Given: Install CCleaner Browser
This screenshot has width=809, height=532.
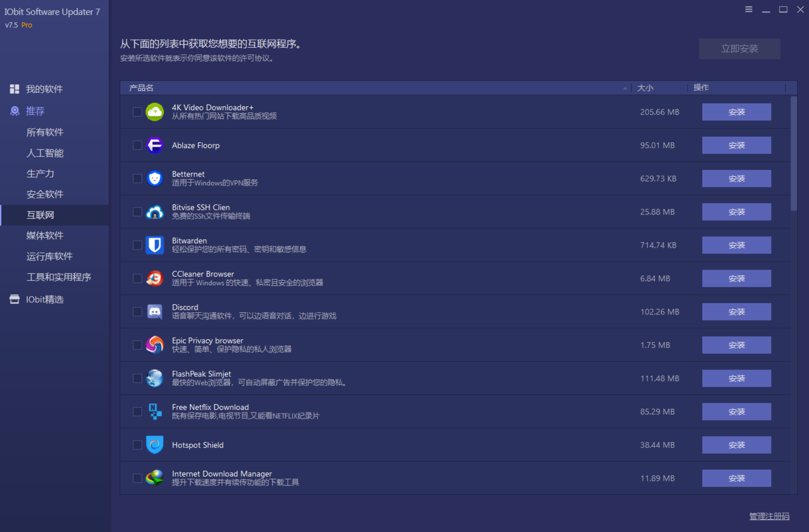Looking at the screenshot, I should click(x=736, y=278).
